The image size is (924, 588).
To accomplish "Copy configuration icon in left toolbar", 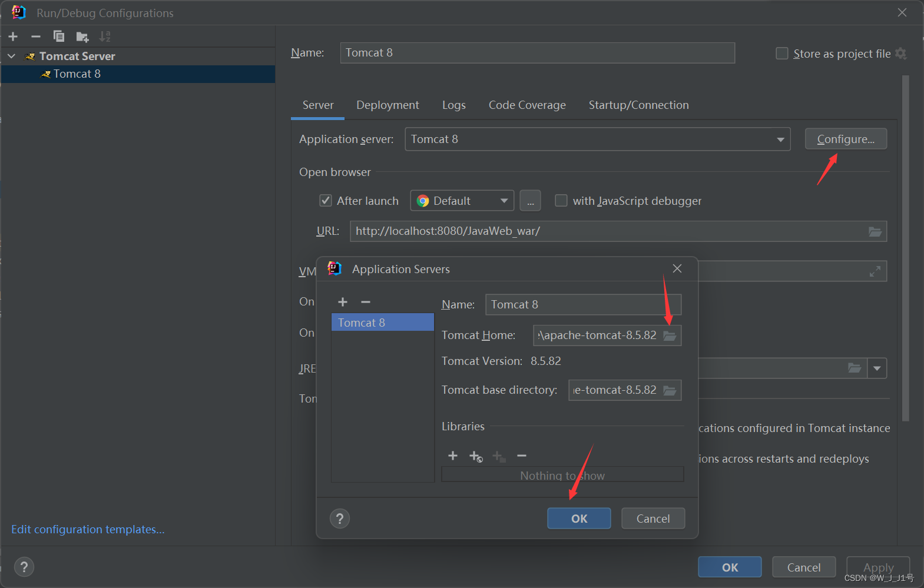I will click(59, 36).
